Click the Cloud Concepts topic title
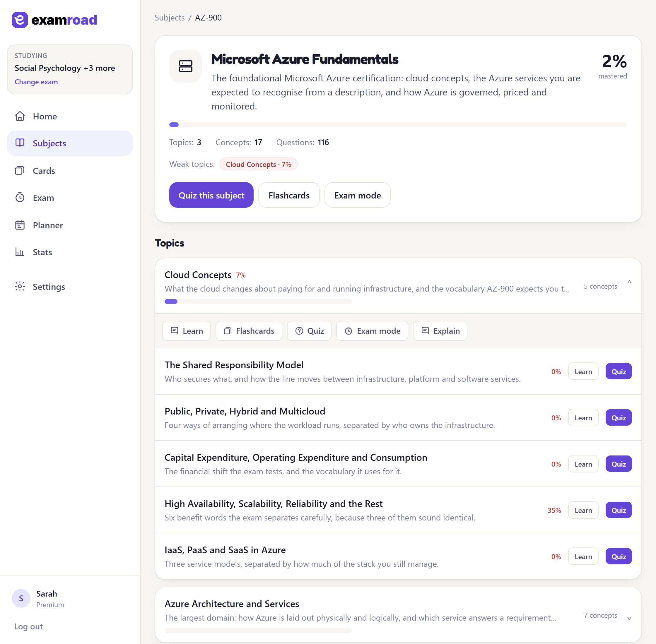This screenshot has height=644, width=656. click(198, 275)
